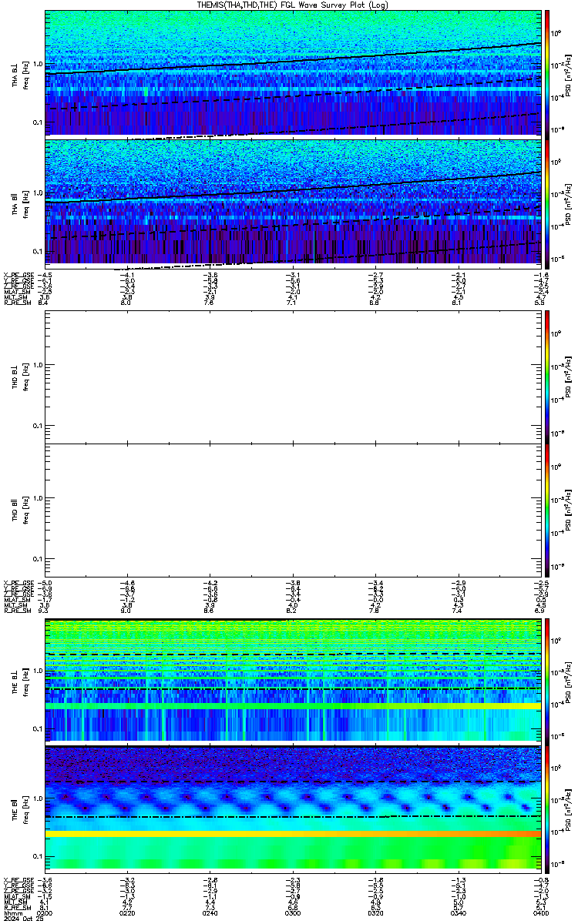Click the '0300' time tick label
The width and height of the screenshot is (578, 924).
point(293,913)
